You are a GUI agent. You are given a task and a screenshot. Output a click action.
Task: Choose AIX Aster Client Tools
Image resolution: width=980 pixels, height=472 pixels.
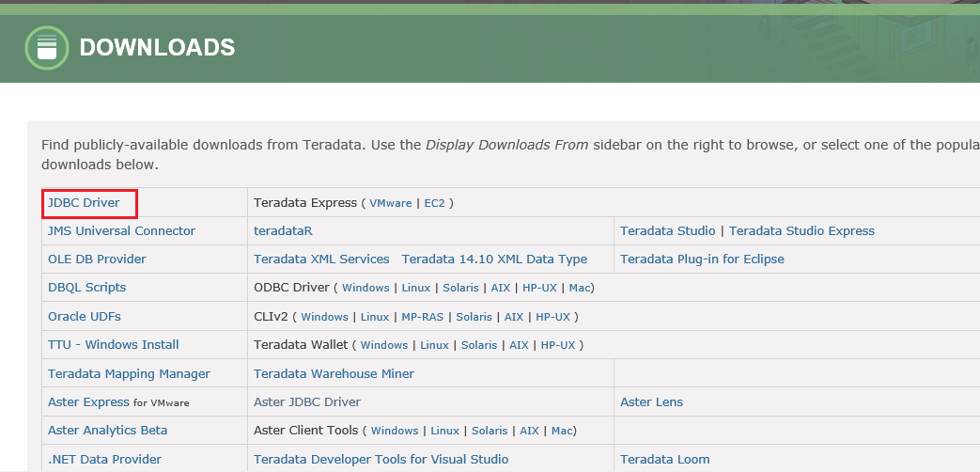(x=529, y=431)
